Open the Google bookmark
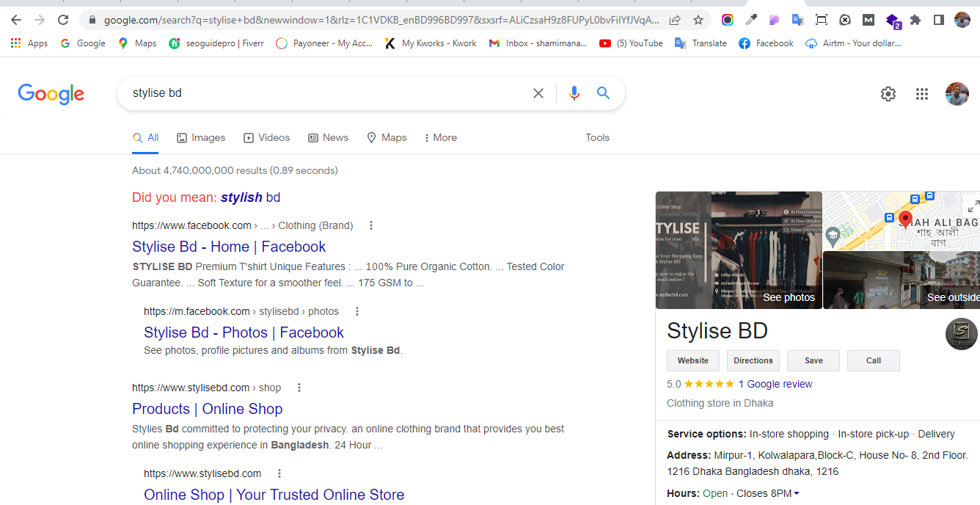Image resolution: width=980 pixels, height=505 pixels. pos(83,43)
